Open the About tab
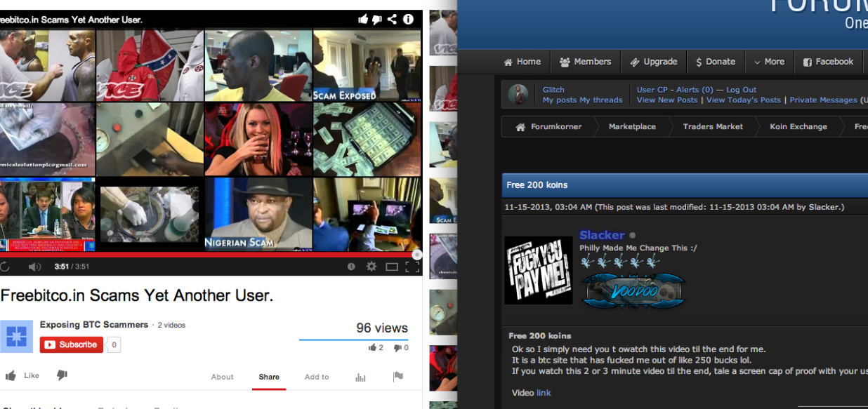 pyautogui.click(x=222, y=377)
